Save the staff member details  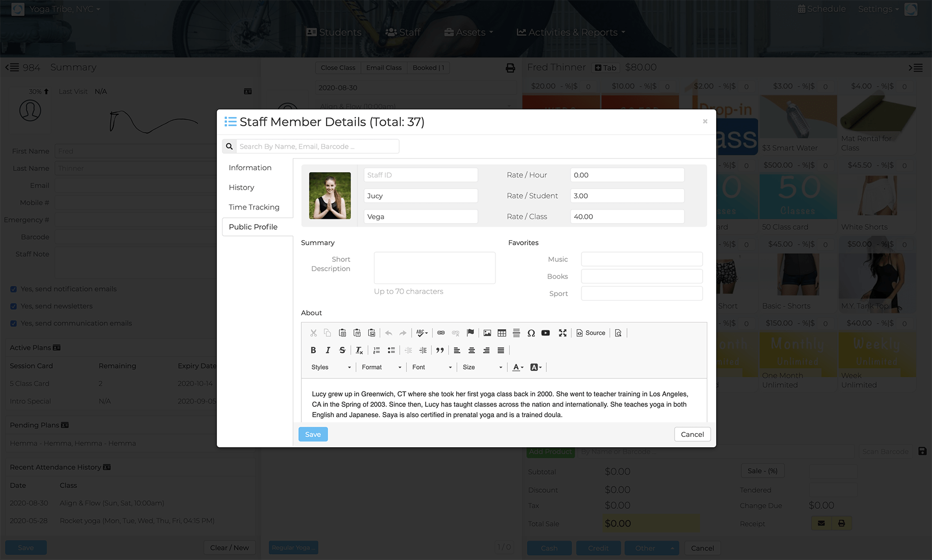coord(313,434)
